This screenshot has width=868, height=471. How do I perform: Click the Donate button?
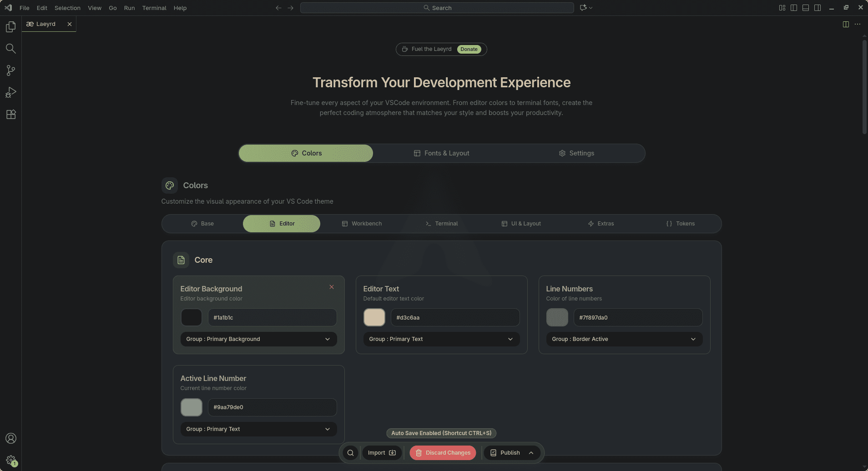[469, 49]
